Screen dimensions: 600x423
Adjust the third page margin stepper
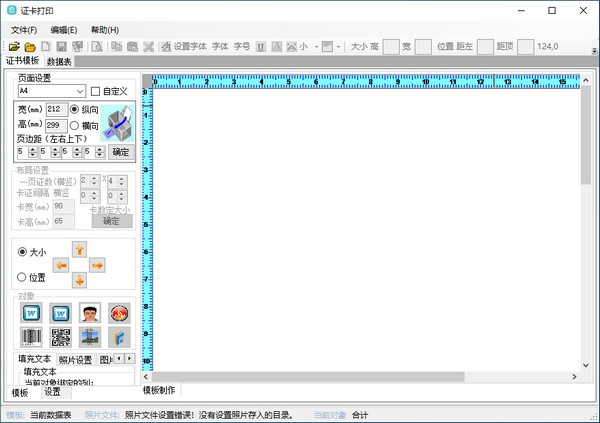(78, 152)
